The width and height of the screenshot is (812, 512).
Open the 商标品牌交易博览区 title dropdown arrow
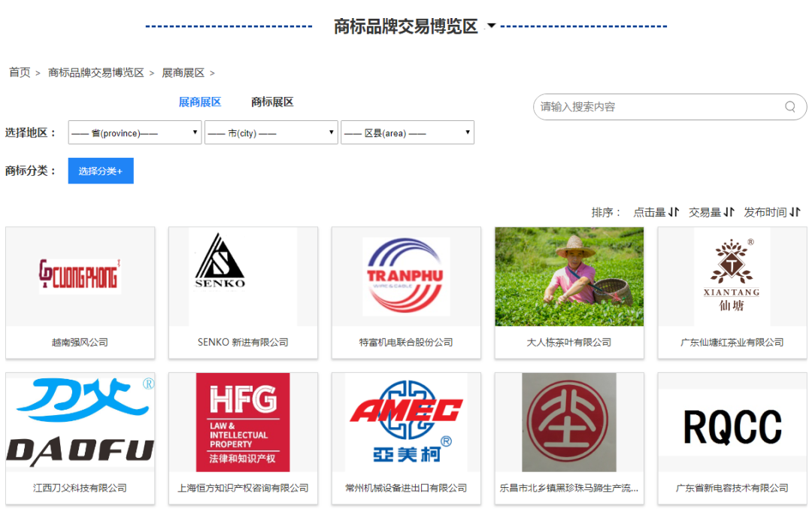[x=492, y=26]
